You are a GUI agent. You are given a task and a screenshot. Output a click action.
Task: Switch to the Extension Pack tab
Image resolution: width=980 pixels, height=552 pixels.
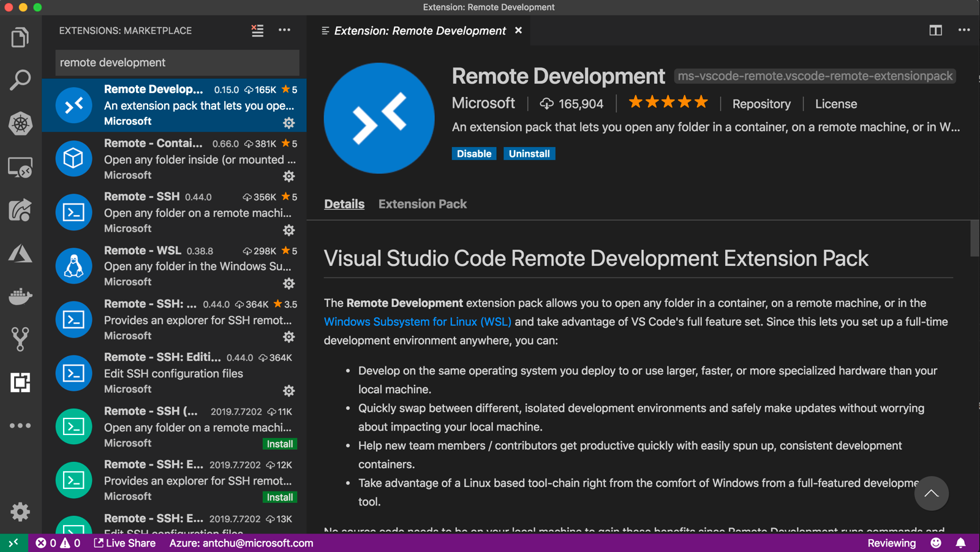coord(423,204)
